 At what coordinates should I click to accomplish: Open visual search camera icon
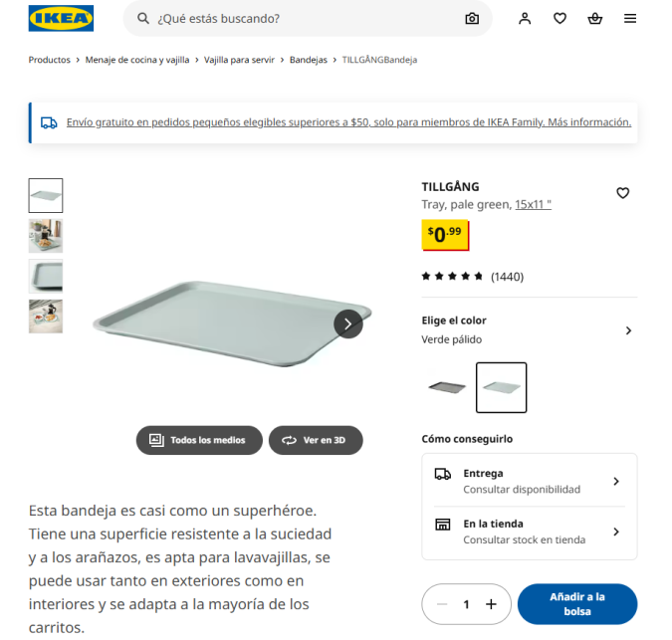click(472, 19)
